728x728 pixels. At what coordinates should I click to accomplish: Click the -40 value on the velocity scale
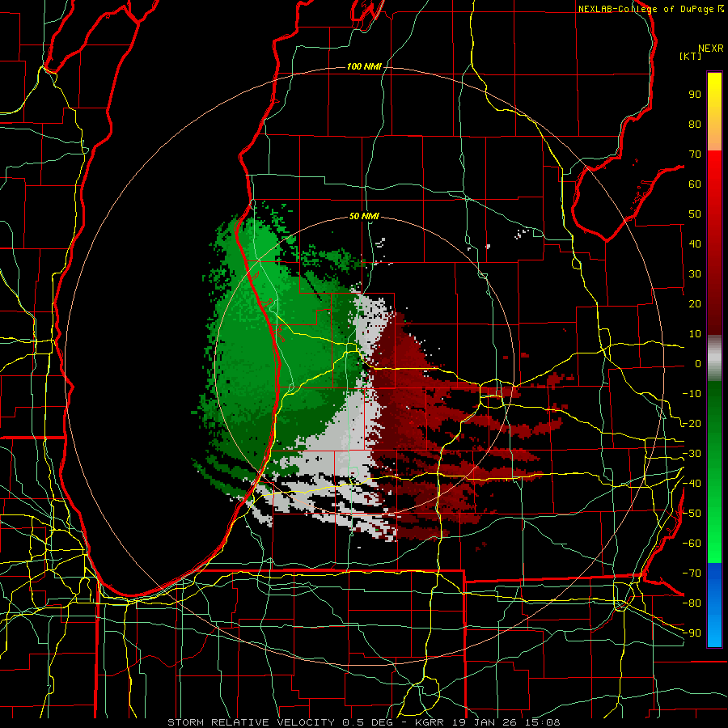(x=692, y=484)
